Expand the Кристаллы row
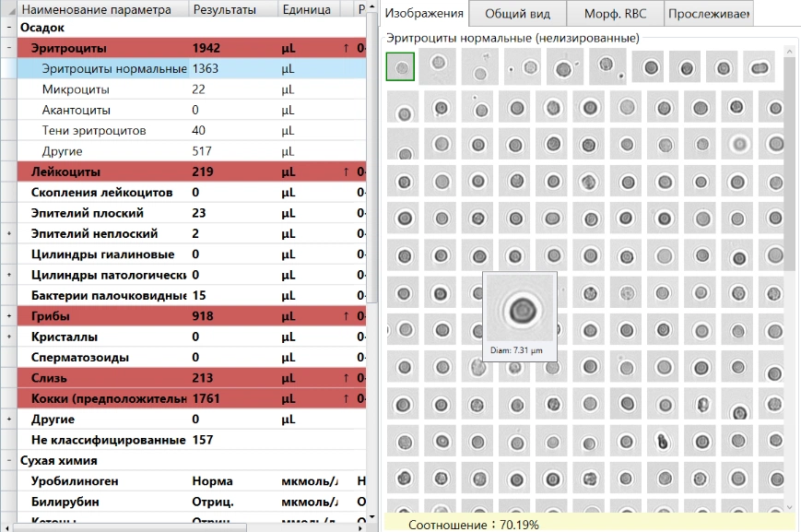This screenshot has width=801, height=532. pyautogui.click(x=8, y=337)
